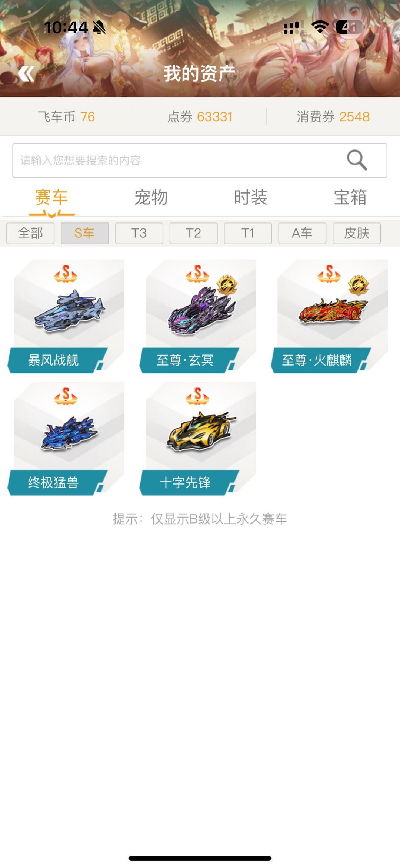Choose the A车 filter
The image size is (400, 868).
(302, 233)
